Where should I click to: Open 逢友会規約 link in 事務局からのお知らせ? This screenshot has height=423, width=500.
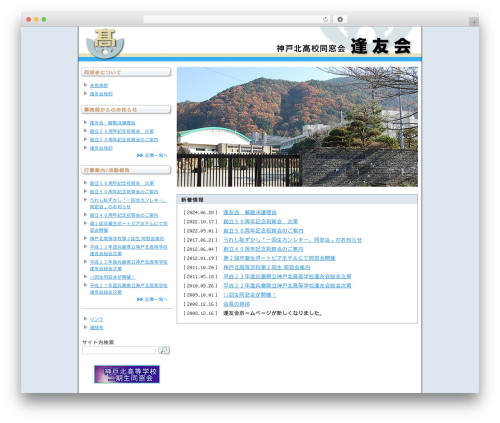click(101, 148)
